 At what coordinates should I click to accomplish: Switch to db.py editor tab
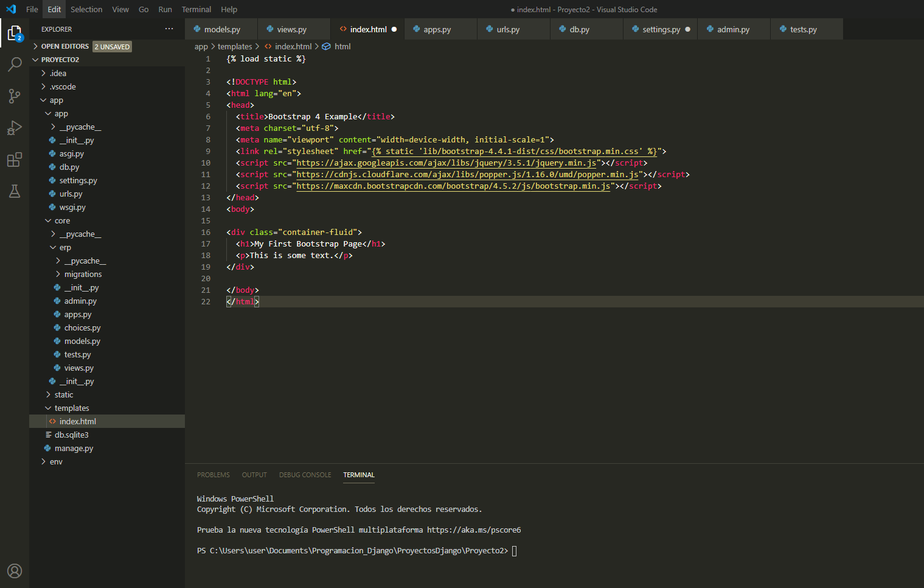pos(587,29)
